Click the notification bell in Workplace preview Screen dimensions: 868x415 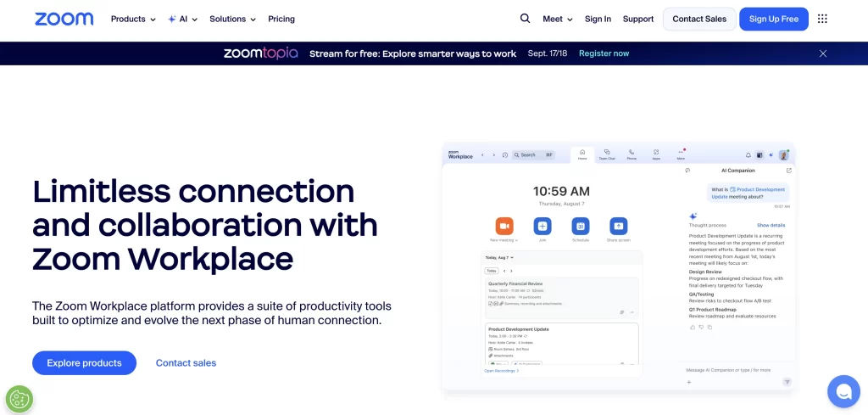click(748, 155)
